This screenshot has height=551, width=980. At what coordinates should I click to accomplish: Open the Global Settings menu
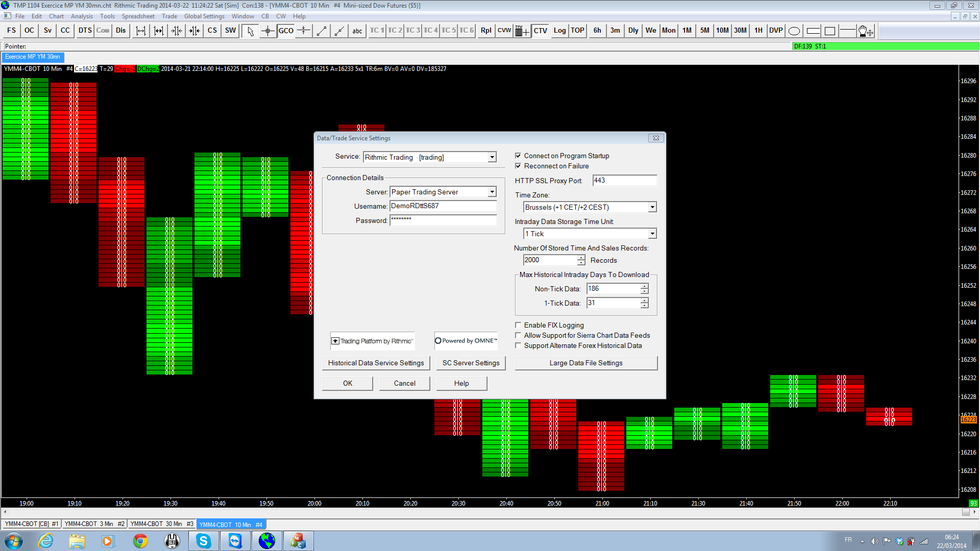point(204,16)
